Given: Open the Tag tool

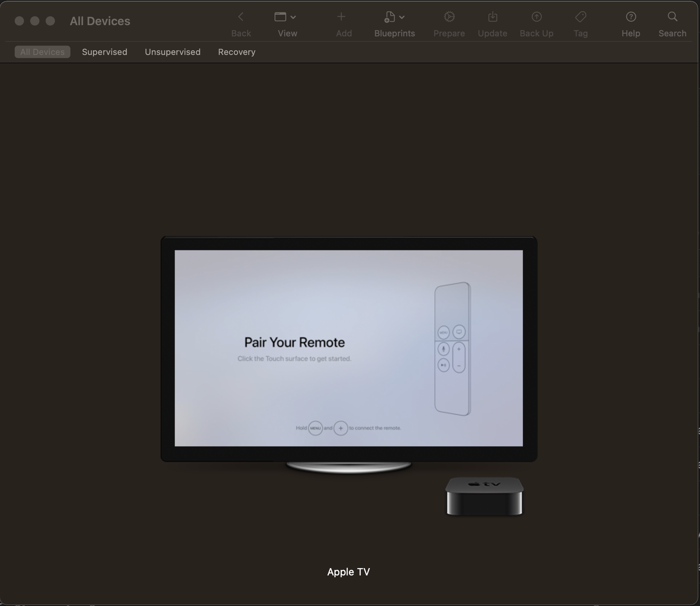Looking at the screenshot, I should tap(580, 17).
